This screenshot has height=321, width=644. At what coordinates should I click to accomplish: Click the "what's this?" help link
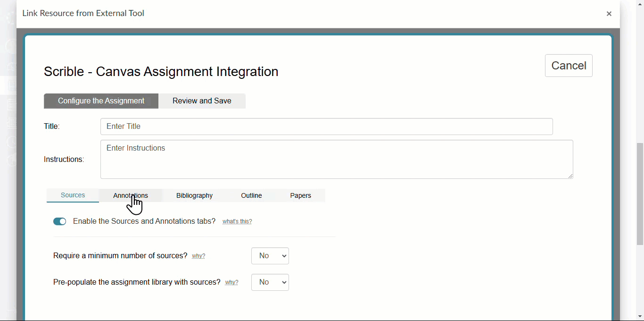pyautogui.click(x=237, y=222)
